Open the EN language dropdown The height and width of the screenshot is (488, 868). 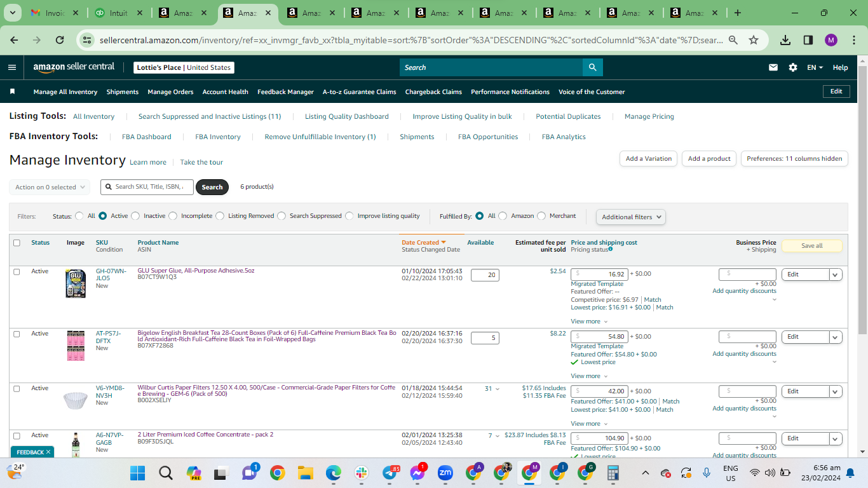815,67
